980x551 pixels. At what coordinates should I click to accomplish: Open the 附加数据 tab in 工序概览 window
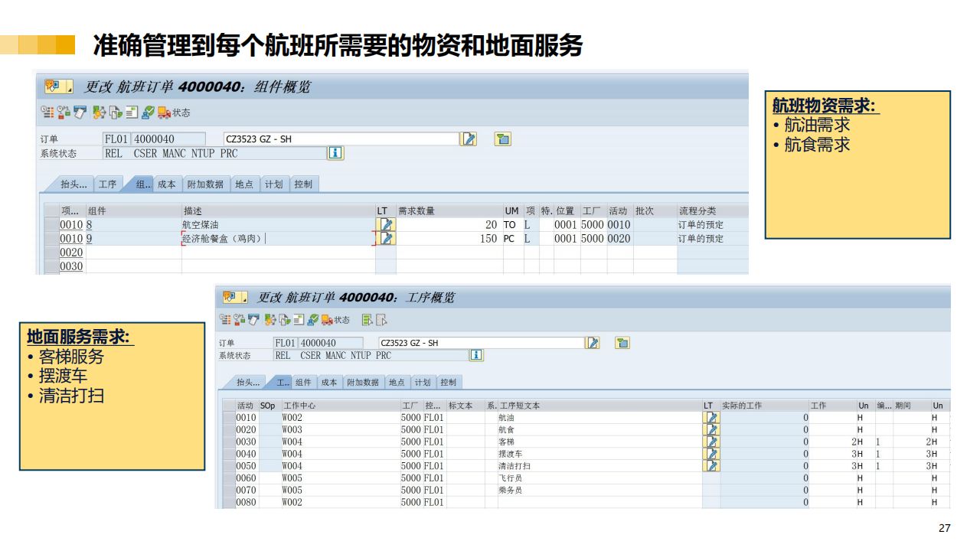362,382
